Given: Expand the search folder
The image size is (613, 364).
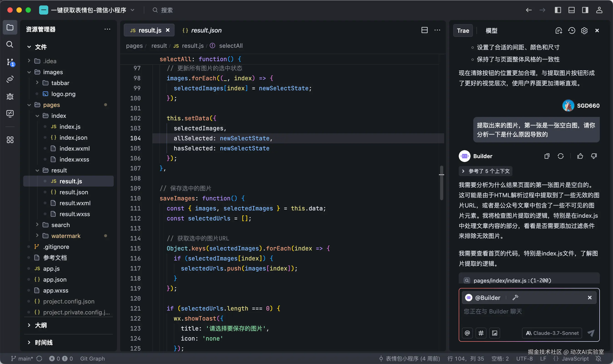Looking at the screenshot, I should (60, 225).
